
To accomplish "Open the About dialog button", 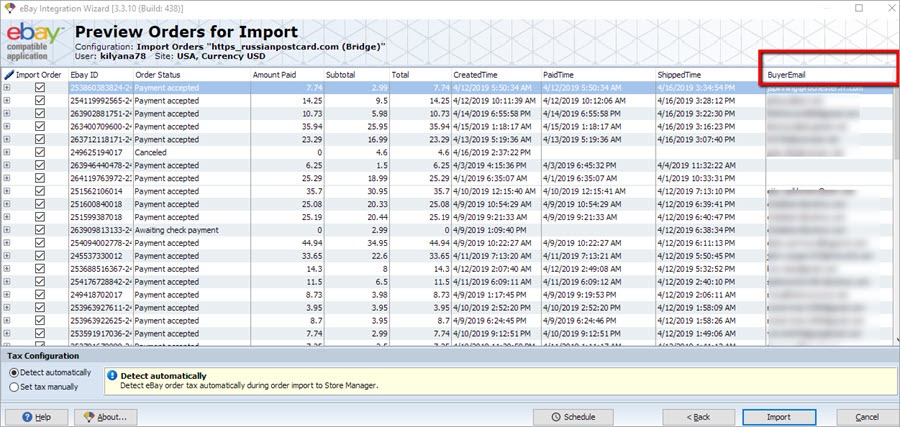I will 105,416.
